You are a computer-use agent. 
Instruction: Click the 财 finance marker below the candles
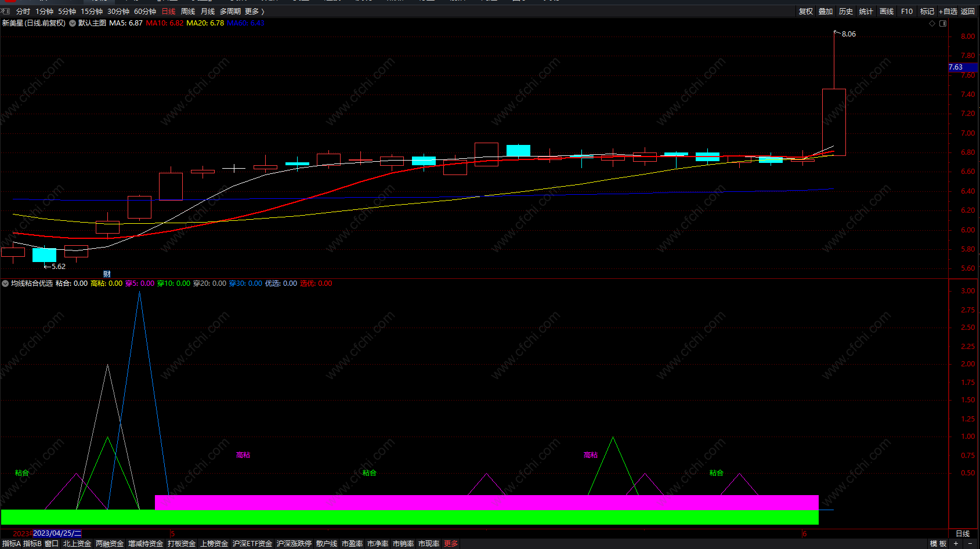tap(107, 274)
